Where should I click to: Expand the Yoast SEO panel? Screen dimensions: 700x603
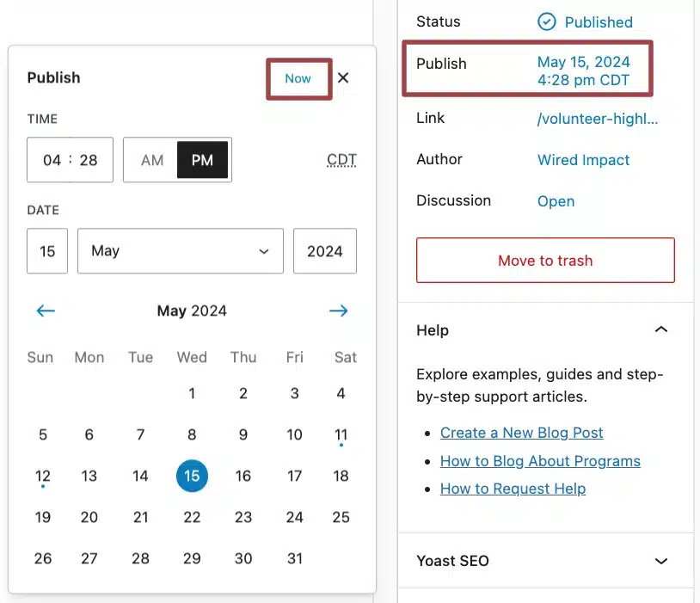pos(661,561)
